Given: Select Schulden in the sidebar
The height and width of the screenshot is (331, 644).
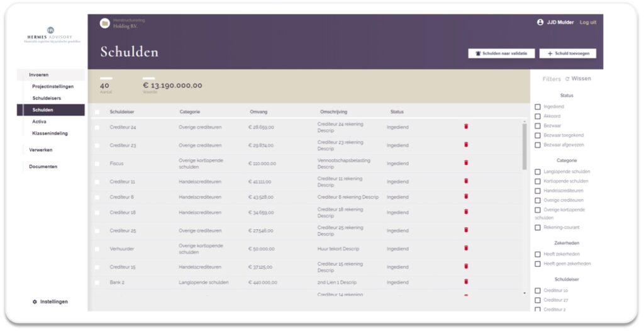Looking at the screenshot, I should click(50, 109).
